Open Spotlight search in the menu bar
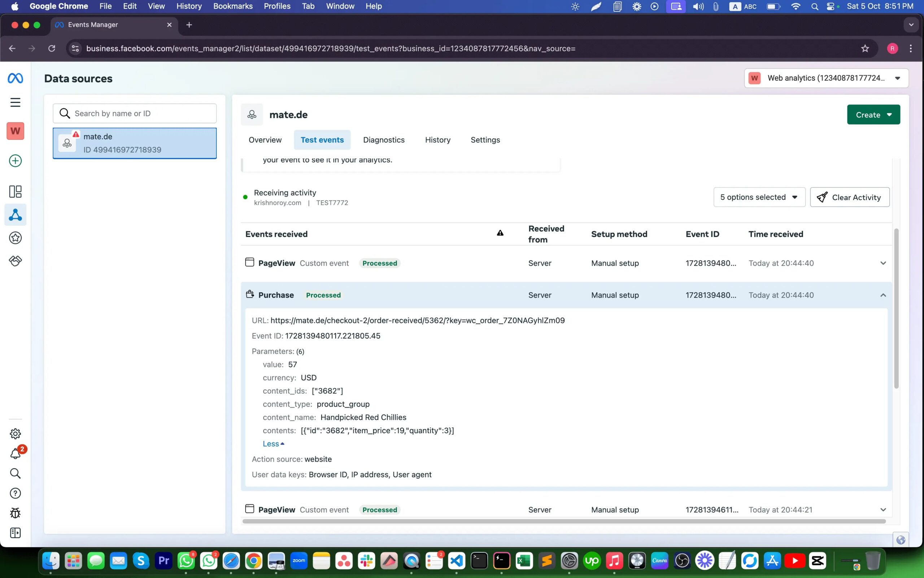Screen dimensions: 924x578 point(814,6)
